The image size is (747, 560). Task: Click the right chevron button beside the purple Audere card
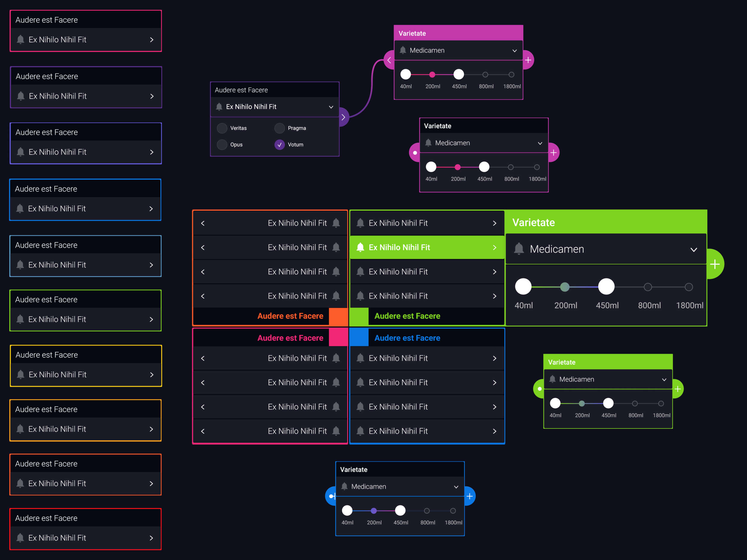coord(343,117)
